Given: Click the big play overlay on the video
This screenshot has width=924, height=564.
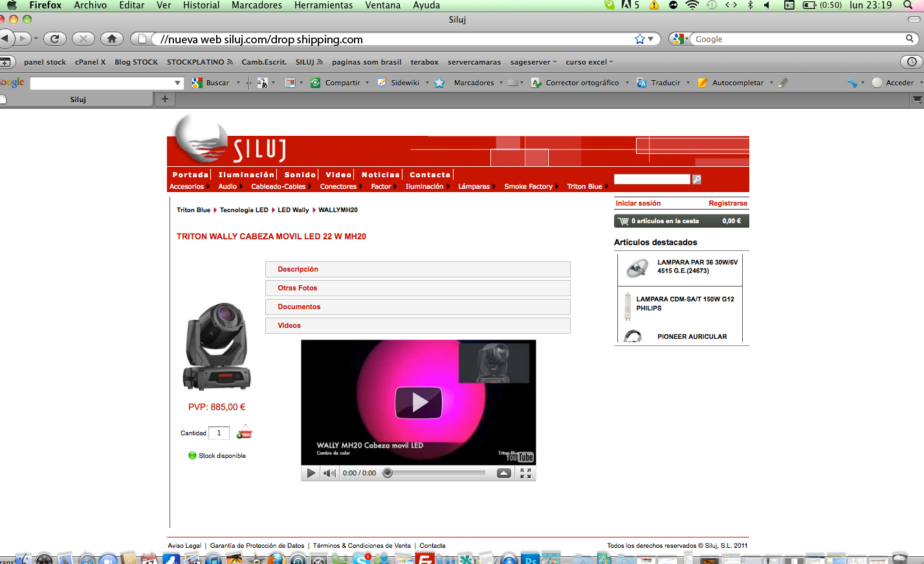Looking at the screenshot, I should coord(419,402).
